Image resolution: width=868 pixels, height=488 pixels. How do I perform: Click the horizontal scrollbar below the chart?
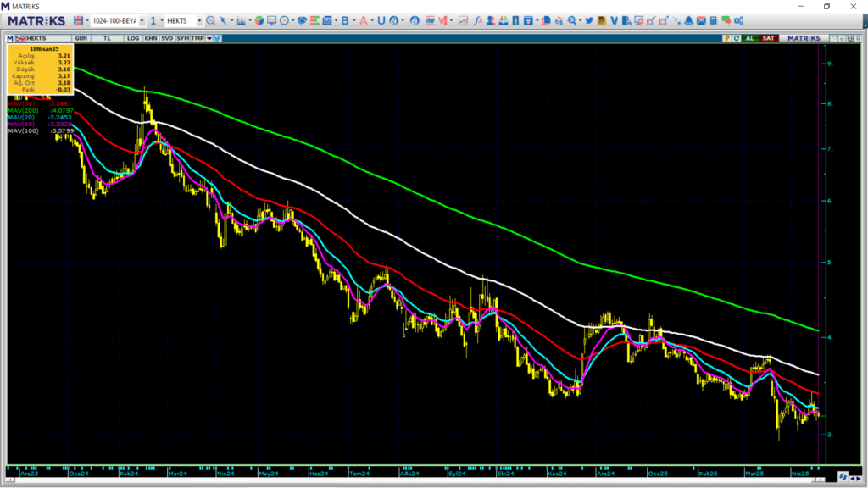(415, 480)
